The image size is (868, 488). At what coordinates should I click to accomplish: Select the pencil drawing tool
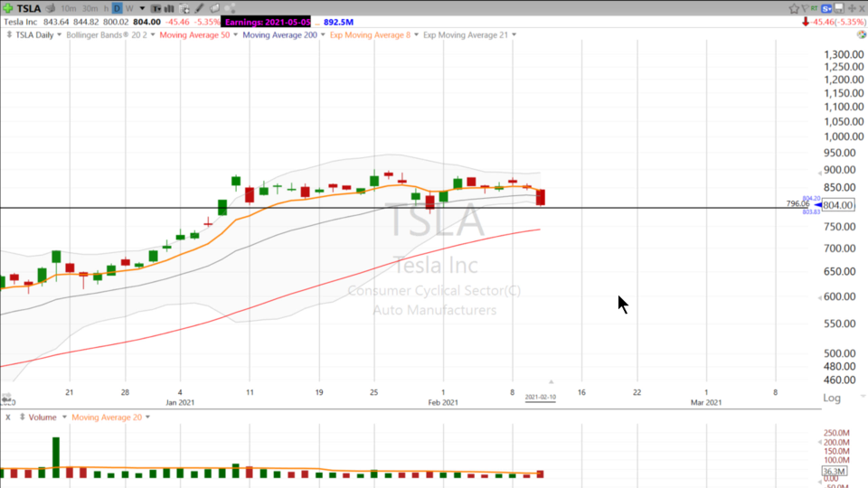click(x=200, y=8)
